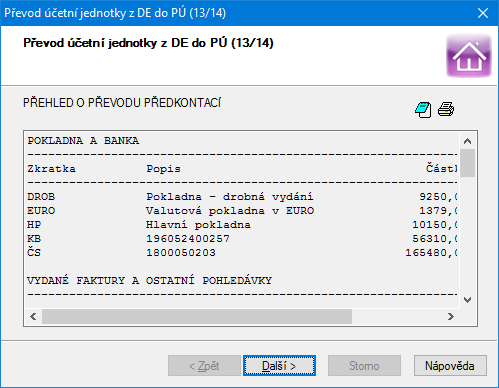The width and height of the screenshot is (499, 388).
Task: Click the purple home logo icon
Action: click(469, 55)
